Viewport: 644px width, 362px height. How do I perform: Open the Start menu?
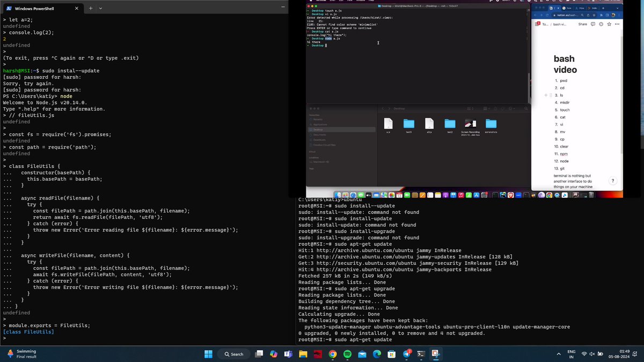[208, 354]
